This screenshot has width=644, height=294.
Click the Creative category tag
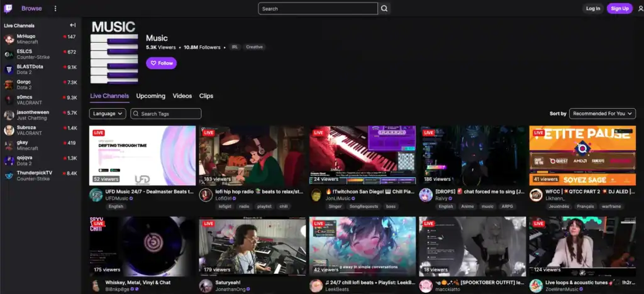[x=254, y=47]
